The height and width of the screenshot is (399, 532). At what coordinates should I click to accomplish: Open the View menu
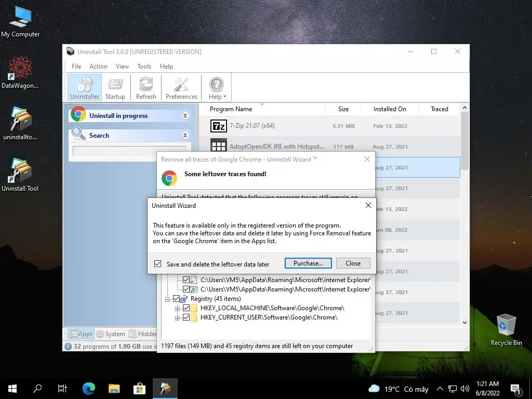pyautogui.click(x=122, y=66)
